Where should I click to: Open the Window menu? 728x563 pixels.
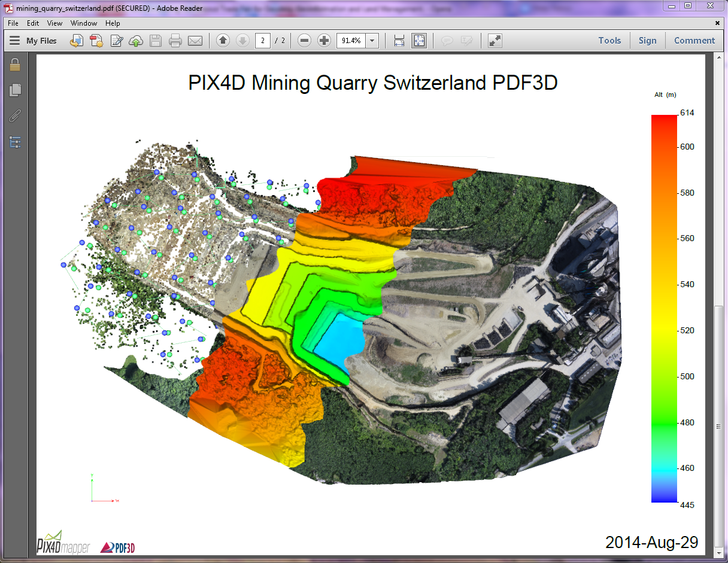click(84, 23)
